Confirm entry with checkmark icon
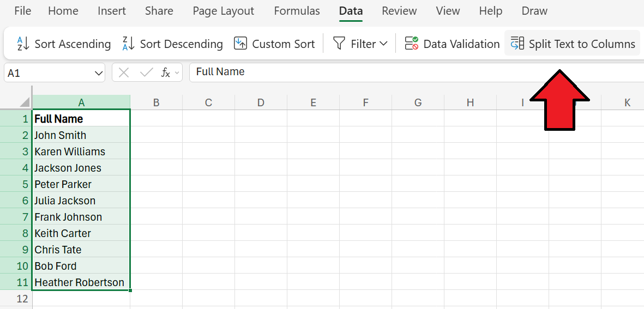Image resolution: width=644 pixels, height=309 pixels. click(147, 73)
